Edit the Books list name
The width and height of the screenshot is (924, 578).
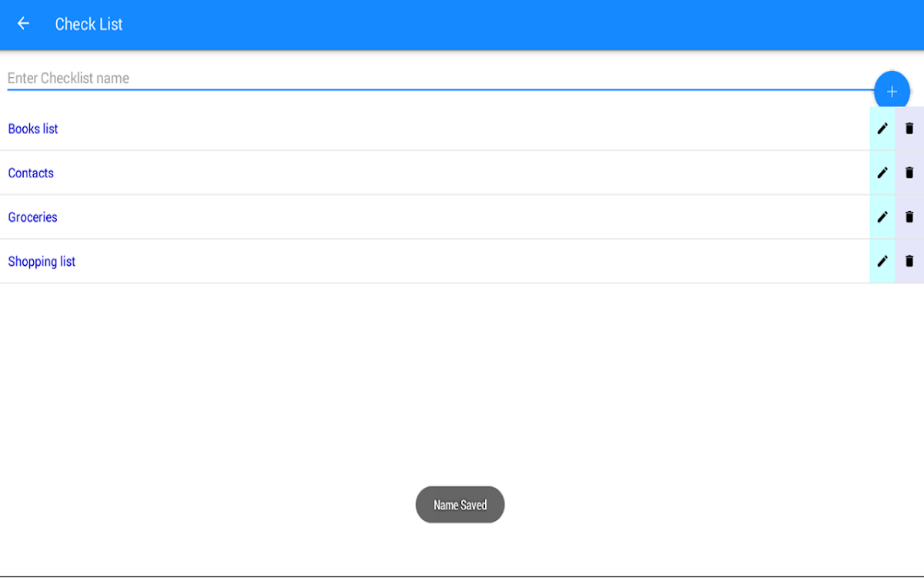point(882,129)
